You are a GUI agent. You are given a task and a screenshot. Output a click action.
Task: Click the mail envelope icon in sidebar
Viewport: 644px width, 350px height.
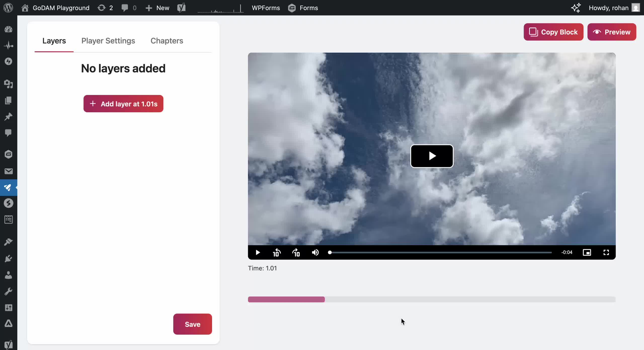pos(8,171)
